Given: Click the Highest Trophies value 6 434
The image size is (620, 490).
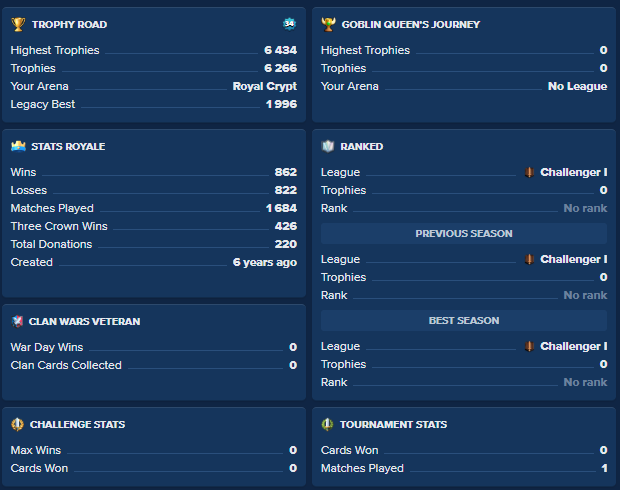Looking at the screenshot, I should pos(280,50).
